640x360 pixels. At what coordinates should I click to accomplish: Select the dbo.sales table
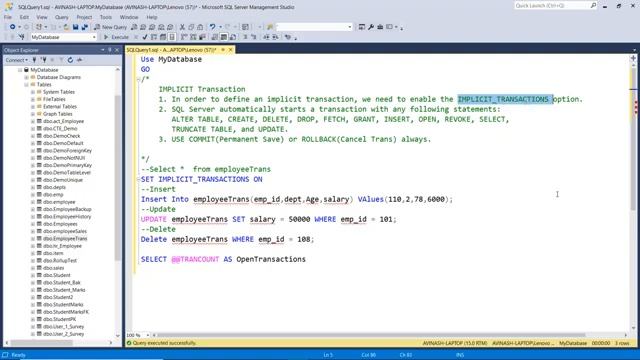coord(53,268)
